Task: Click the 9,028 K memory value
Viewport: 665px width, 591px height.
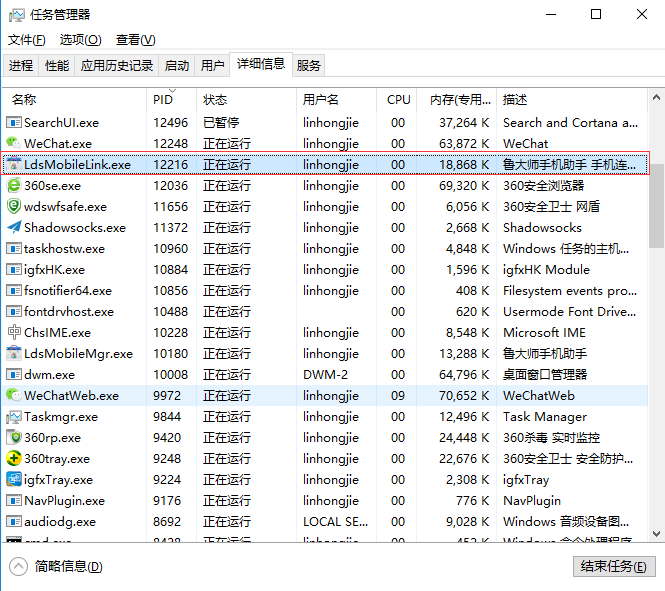Action: tap(467, 522)
